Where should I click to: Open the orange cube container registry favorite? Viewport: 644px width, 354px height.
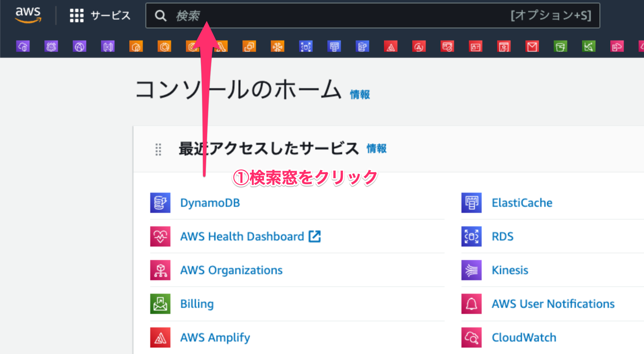136,46
